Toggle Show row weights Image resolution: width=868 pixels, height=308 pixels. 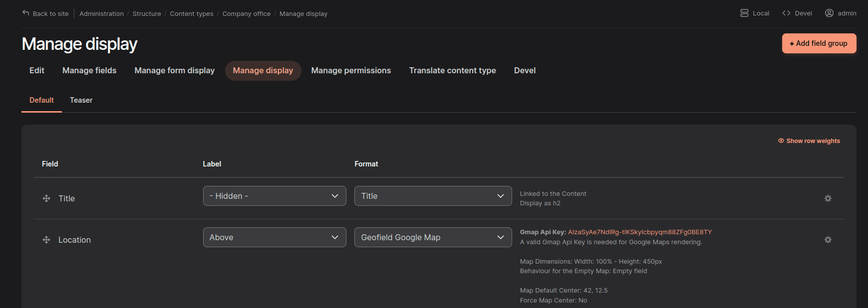[x=809, y=141]
